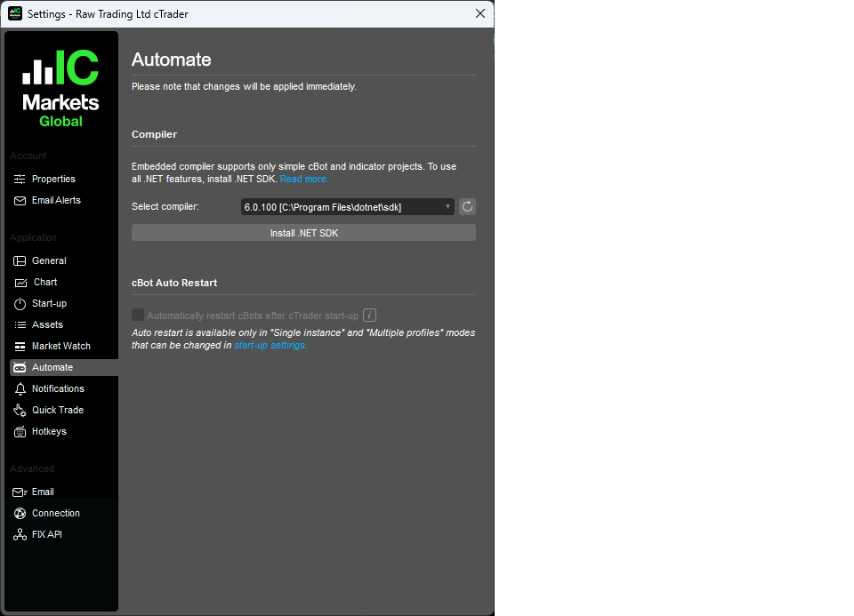854x616 pixels.
Task: Click the IC Markets Global logo
Action: tap(60, 89)
